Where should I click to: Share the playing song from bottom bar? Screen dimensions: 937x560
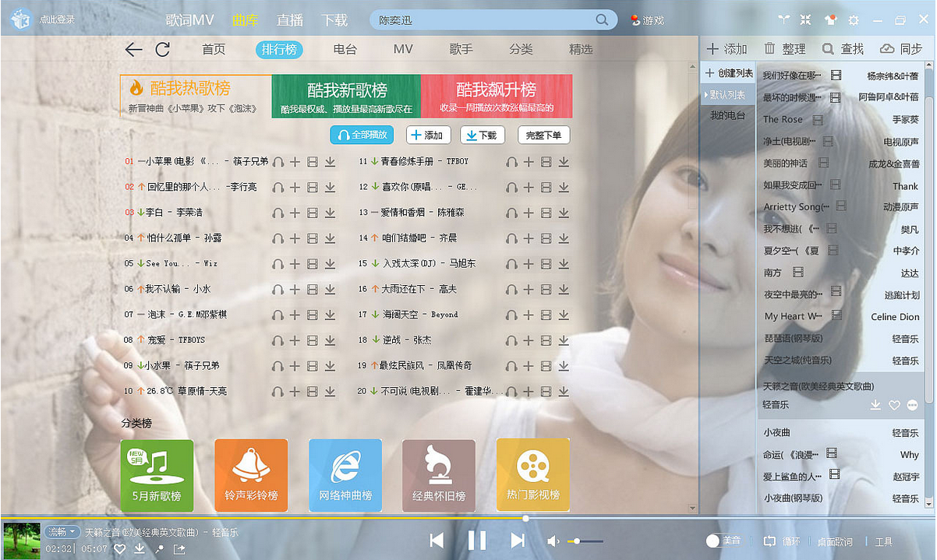pyautogui.click(x=179, y=549)
